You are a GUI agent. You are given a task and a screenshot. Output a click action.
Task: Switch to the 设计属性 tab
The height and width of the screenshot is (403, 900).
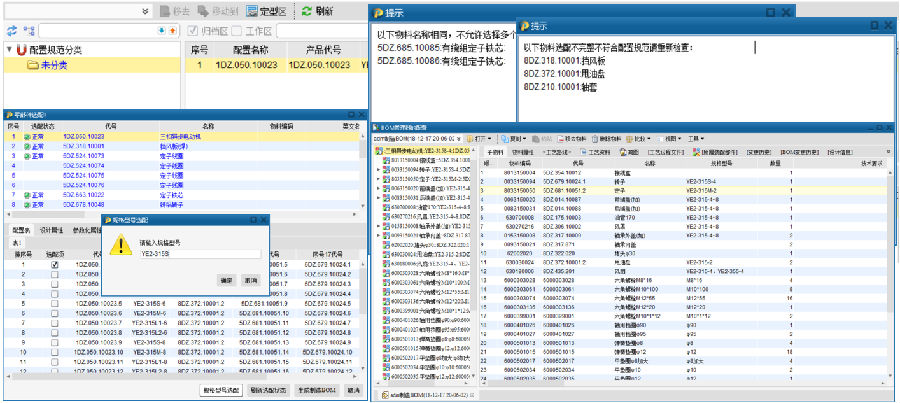(49, 230)
